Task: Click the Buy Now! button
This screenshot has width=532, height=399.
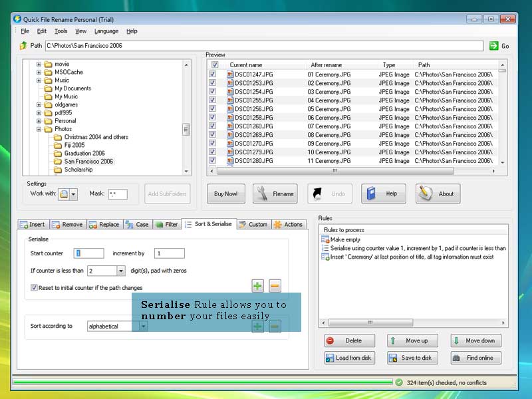Action: tap(226, 194)
